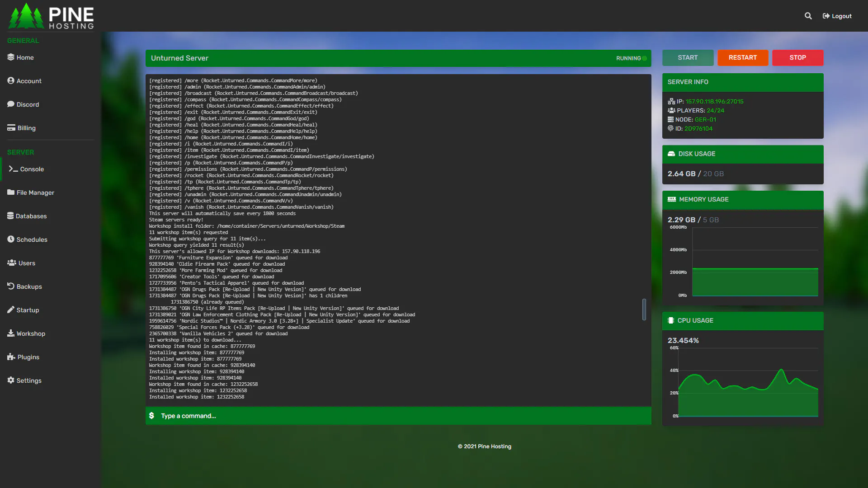
Task: Click the Backups history arrow icon
Action: (11, 286)
